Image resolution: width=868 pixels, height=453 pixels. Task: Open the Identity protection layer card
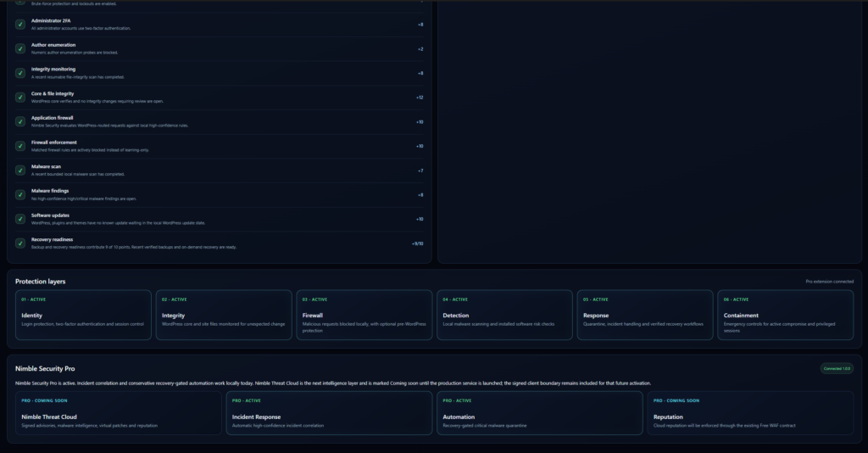pyautogui.click(x=83, y=315)
